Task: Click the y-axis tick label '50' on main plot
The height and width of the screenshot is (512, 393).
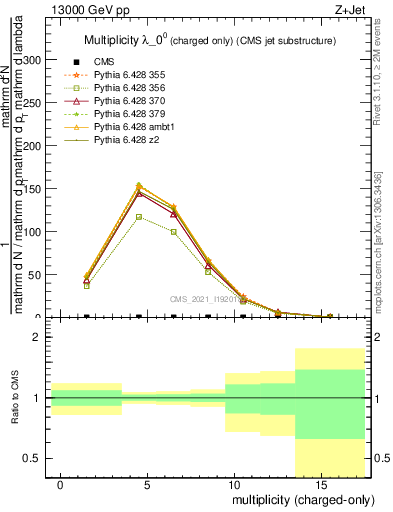Action: point(34,275)
